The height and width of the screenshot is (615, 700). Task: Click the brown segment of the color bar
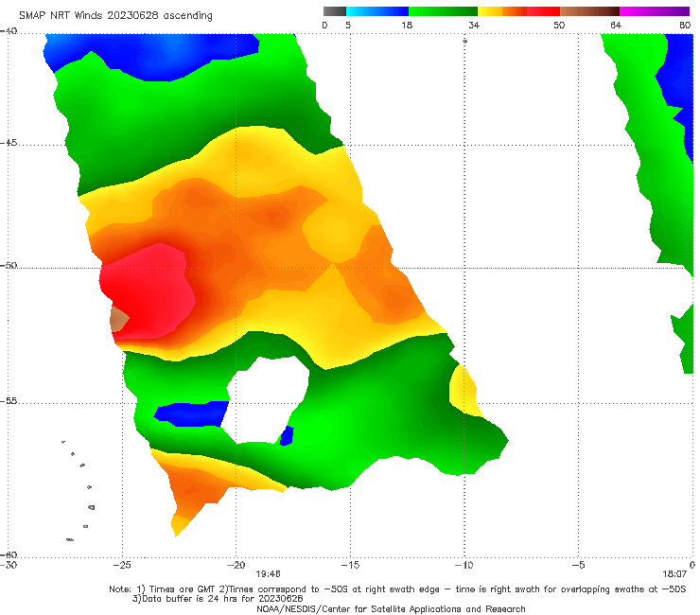pyautogui.click(x=589, y=11)
